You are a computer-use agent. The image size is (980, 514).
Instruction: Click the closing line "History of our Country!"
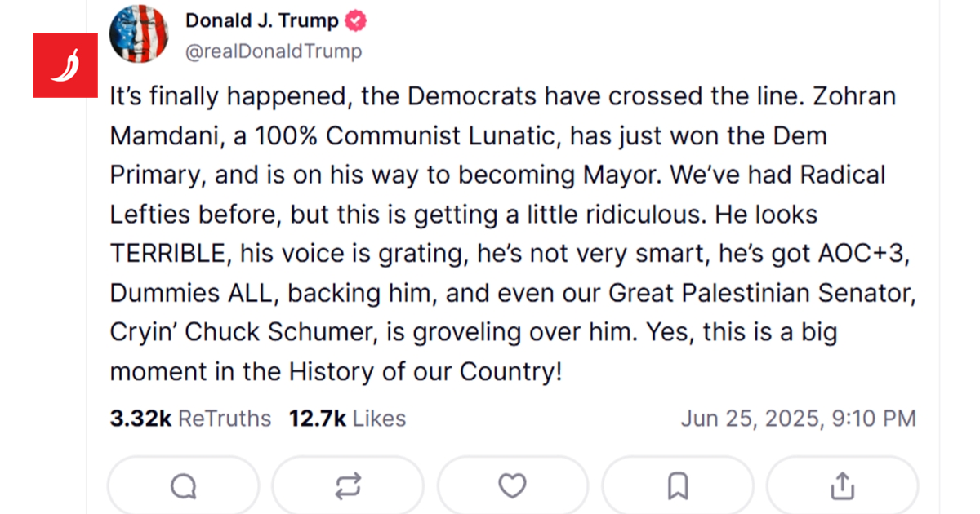pos(425,372)
